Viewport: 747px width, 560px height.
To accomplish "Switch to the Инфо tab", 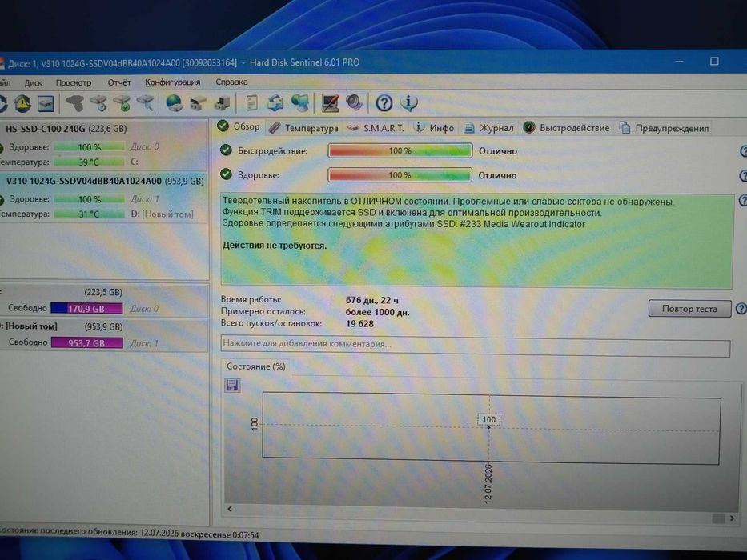I will 433,128.
